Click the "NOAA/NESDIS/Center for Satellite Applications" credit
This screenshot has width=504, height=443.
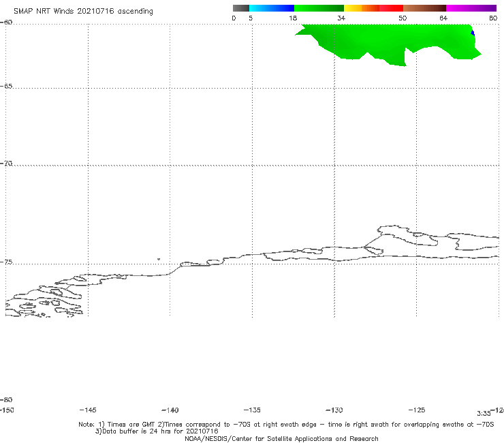(x=281, y=439)
